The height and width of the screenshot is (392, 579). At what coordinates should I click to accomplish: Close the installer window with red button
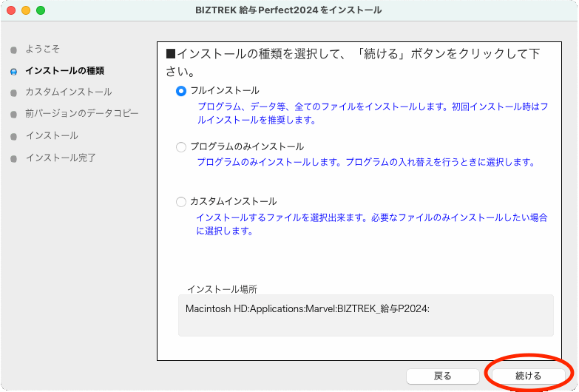pos(11,10)
